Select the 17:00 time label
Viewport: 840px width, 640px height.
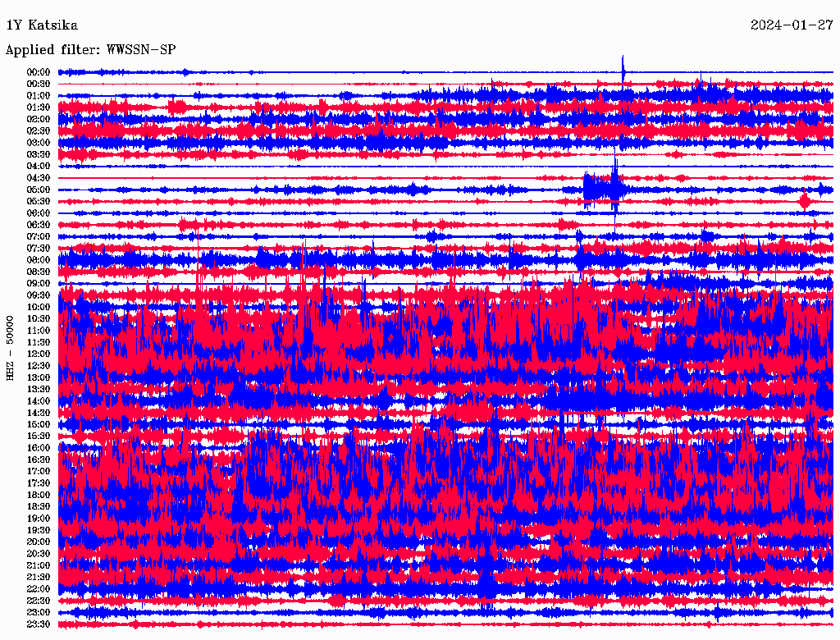[x=39, y=472]
